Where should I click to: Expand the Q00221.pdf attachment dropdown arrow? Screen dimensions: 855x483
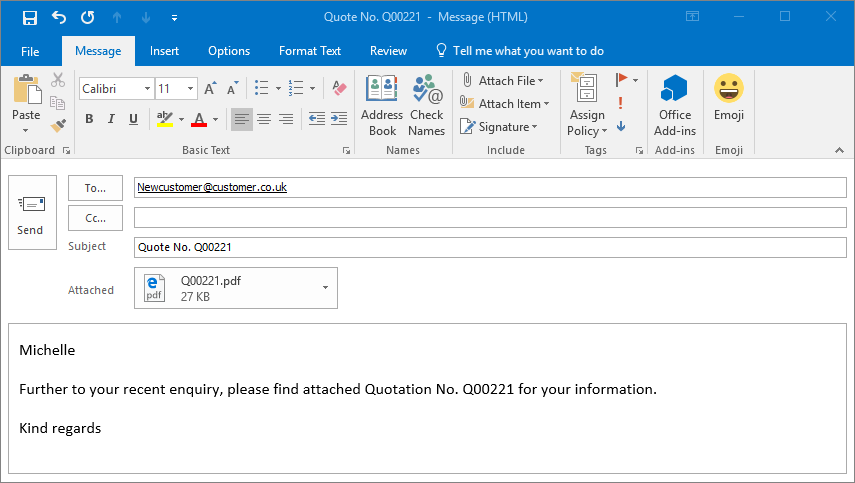(325, 288)
